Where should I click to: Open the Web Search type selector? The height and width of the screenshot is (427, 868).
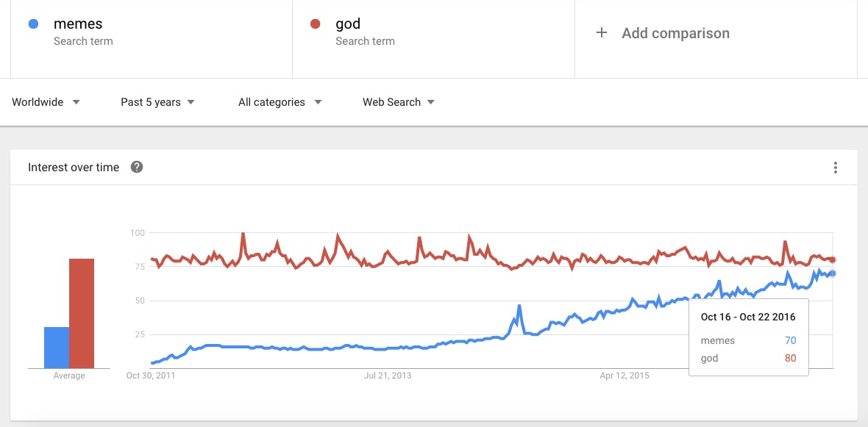click(398, 102)
